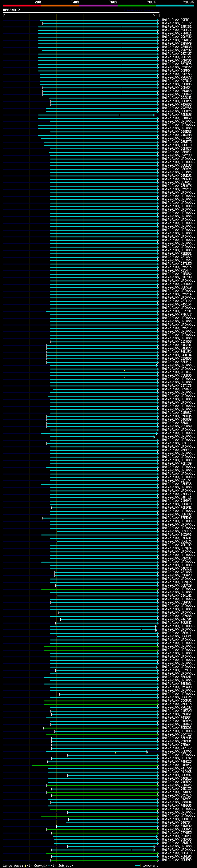The width and height of the screenshot is (197, 868).
Task: Click the alignment bar for UniRef100_Q6EV06
Action: point(97,752)
